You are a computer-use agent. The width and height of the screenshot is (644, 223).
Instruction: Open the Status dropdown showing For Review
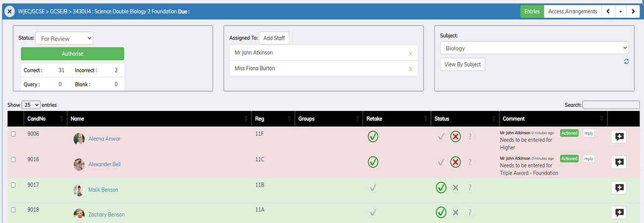(64, 39)
